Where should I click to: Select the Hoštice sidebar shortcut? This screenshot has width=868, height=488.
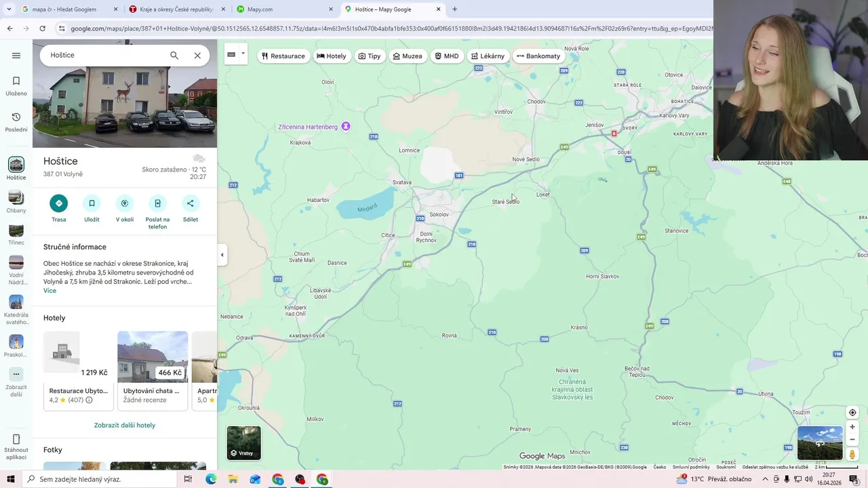tap(16, 169)
